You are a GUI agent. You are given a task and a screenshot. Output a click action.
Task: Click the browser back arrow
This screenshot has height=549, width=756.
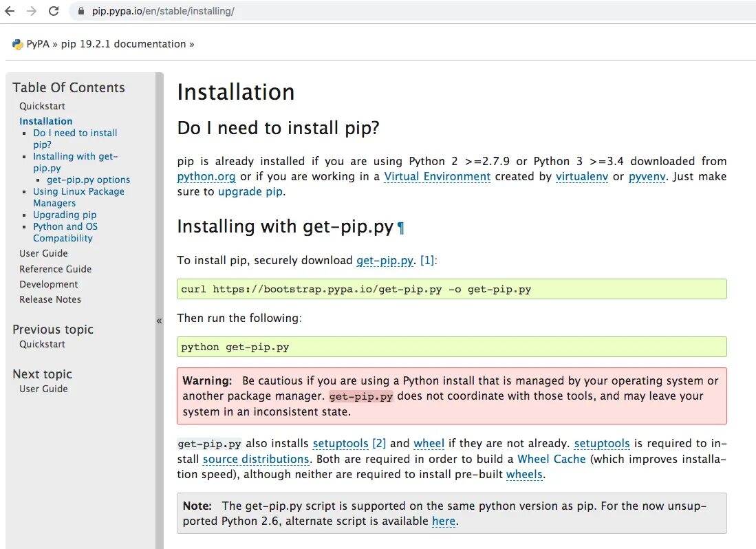point(10,10)
